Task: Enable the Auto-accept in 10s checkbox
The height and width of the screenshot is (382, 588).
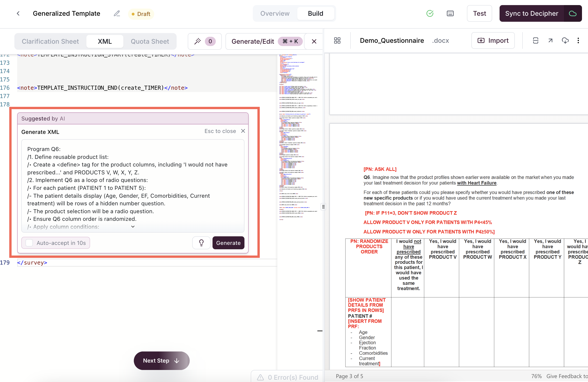Action: coord(29,243)
